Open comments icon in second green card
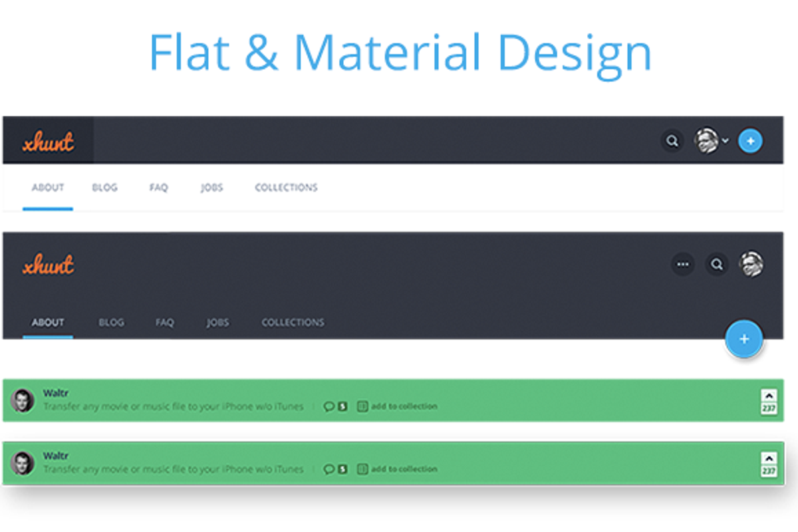Screen dimensions: 798x532 coord(329,469)
